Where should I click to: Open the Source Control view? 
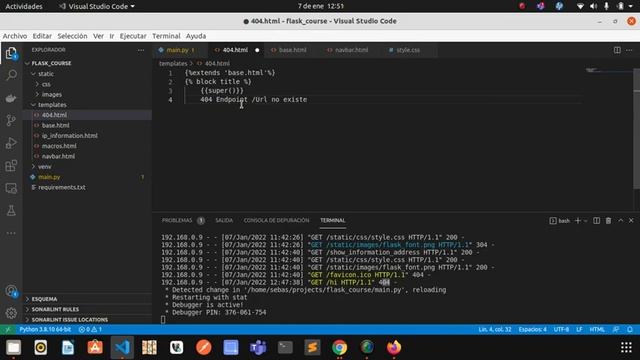coord(11,120)
